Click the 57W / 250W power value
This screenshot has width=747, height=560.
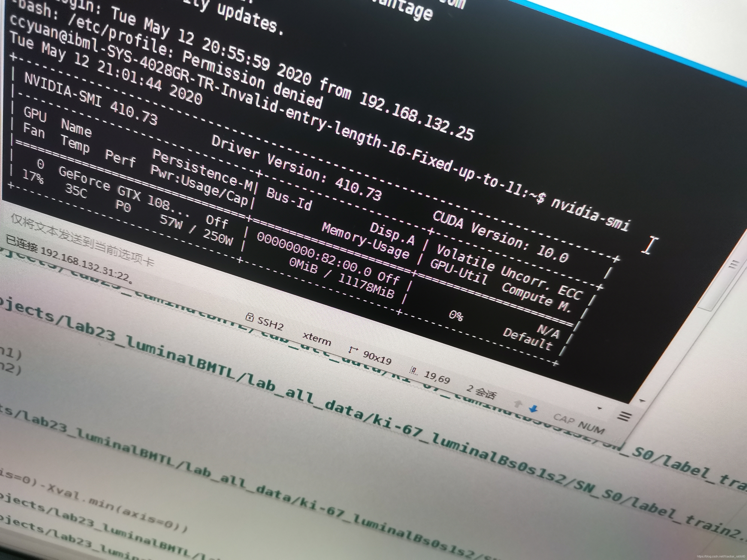click(x=196, y=230)
